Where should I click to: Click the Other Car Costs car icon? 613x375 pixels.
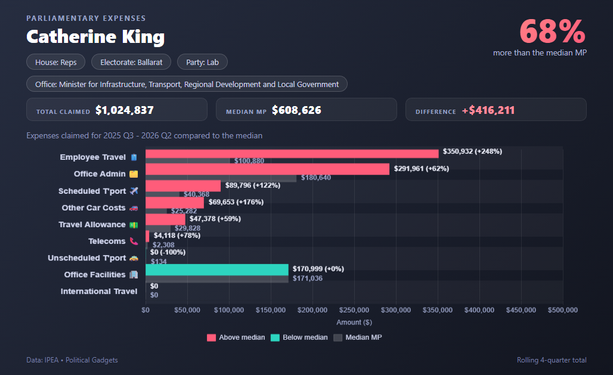[x=134, y=208]
